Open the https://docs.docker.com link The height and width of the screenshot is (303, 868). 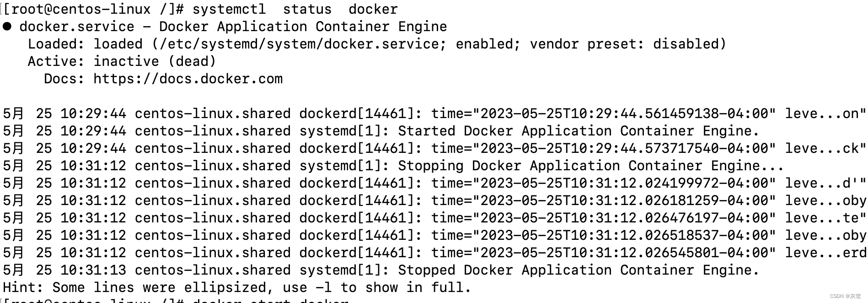pos(188,79)
